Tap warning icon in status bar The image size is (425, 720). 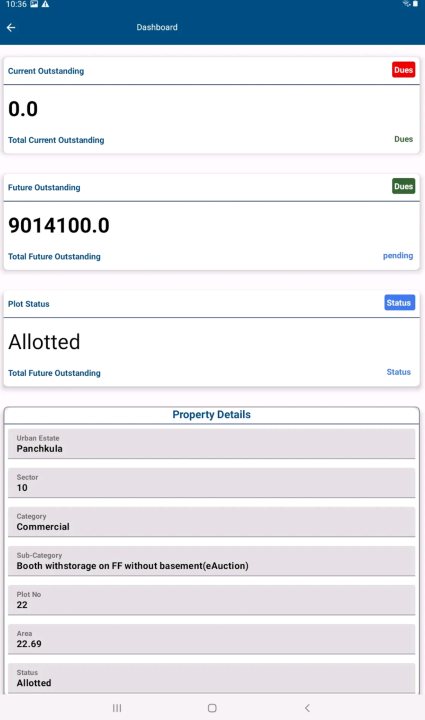pos(45,4)
